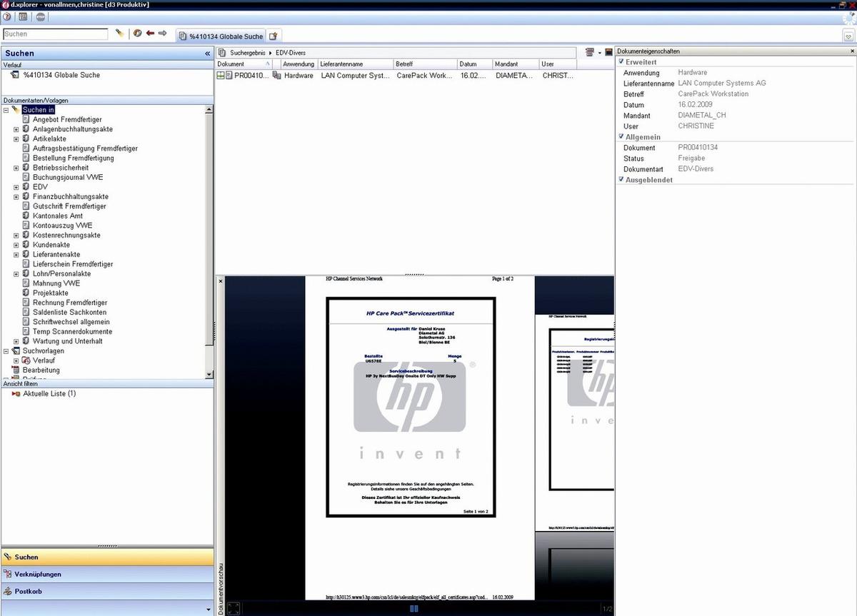Toggle the Erweitert section checkbox

pyautogui.click(x=621, y=62)
